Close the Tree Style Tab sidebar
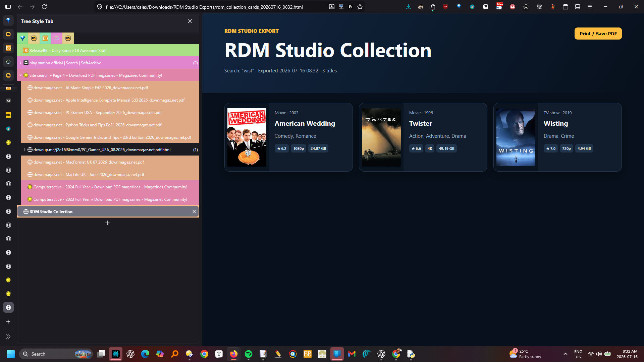Screen dimensions: 644x362 [190, 21]
